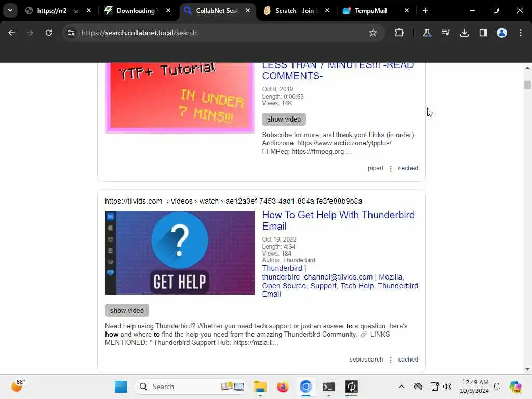This screenshot has height=399, width=532.
Task: Open the cloud sync tray icon
Action: 418,387
